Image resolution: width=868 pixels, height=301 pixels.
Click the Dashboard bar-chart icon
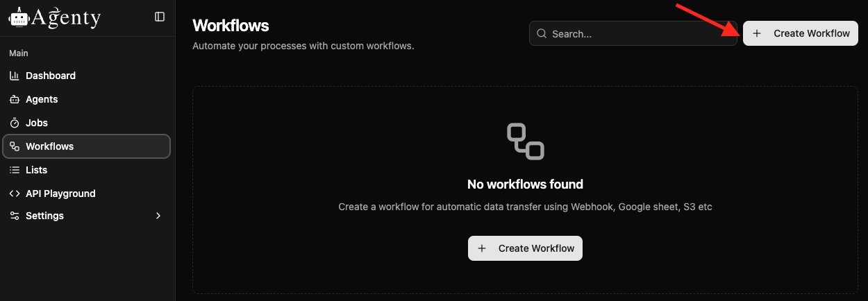click(15, 76)
